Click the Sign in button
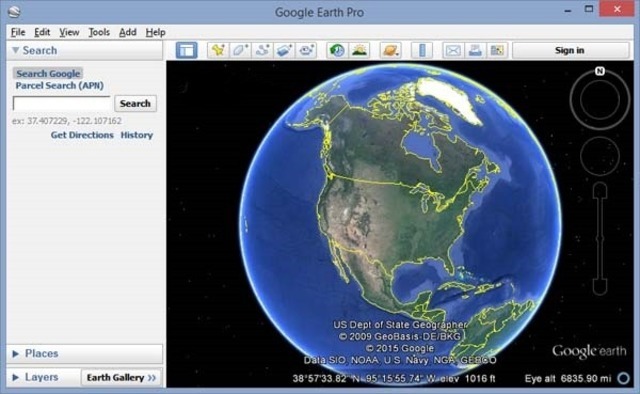This screenshot has width=640, height=394. pos(569,50)
